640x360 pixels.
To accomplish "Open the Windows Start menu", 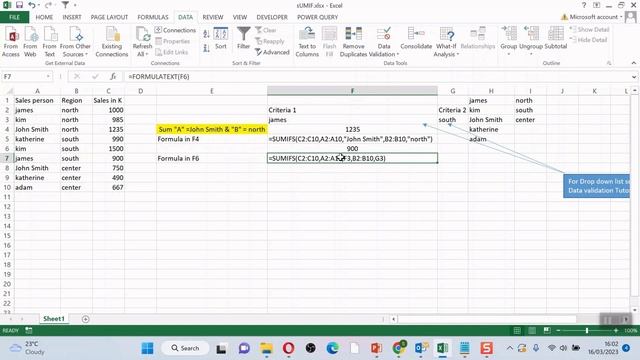I will point(147,348).
